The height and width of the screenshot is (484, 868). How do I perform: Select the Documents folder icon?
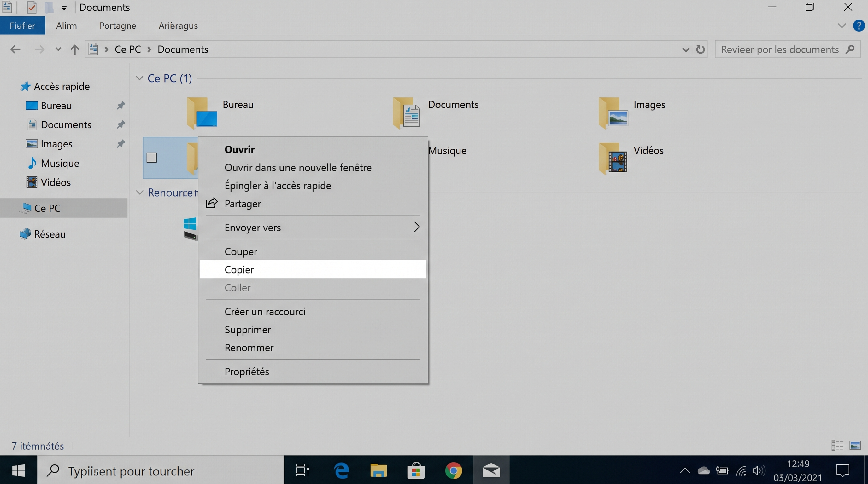click(407, 113)
